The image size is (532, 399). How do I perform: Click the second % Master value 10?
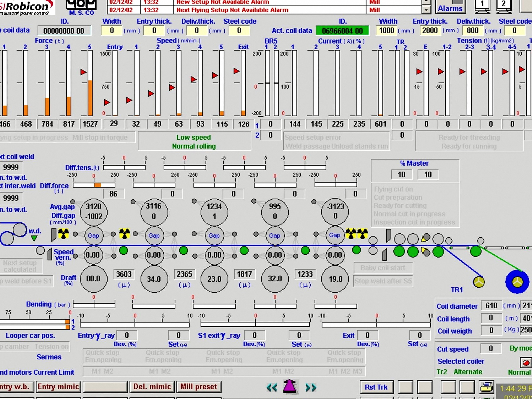coord(428,175)
